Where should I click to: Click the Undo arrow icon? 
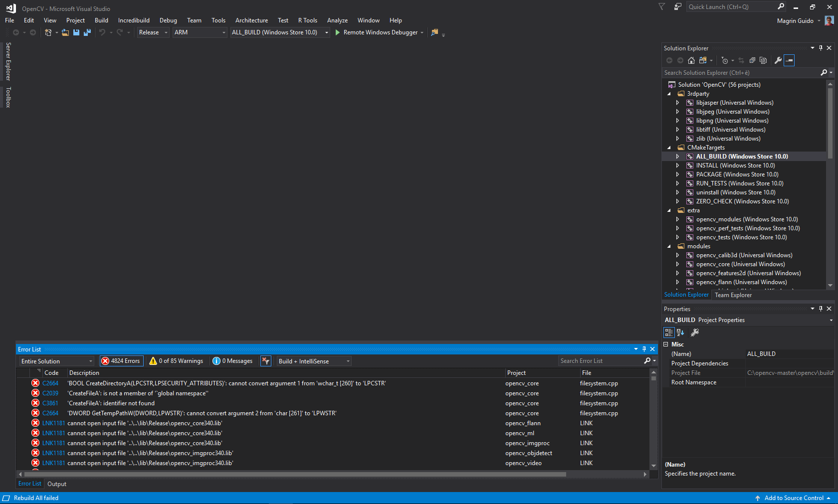pos(102,32)
